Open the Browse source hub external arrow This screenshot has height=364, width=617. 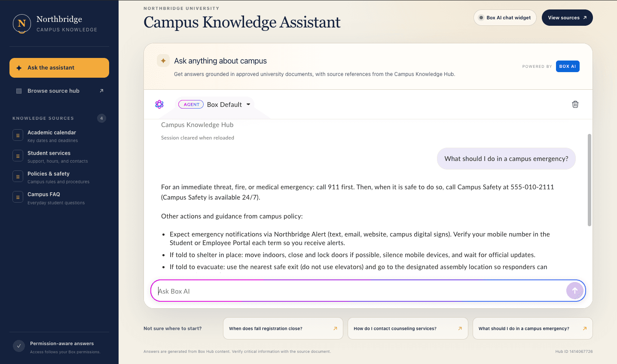click(101, 91)
